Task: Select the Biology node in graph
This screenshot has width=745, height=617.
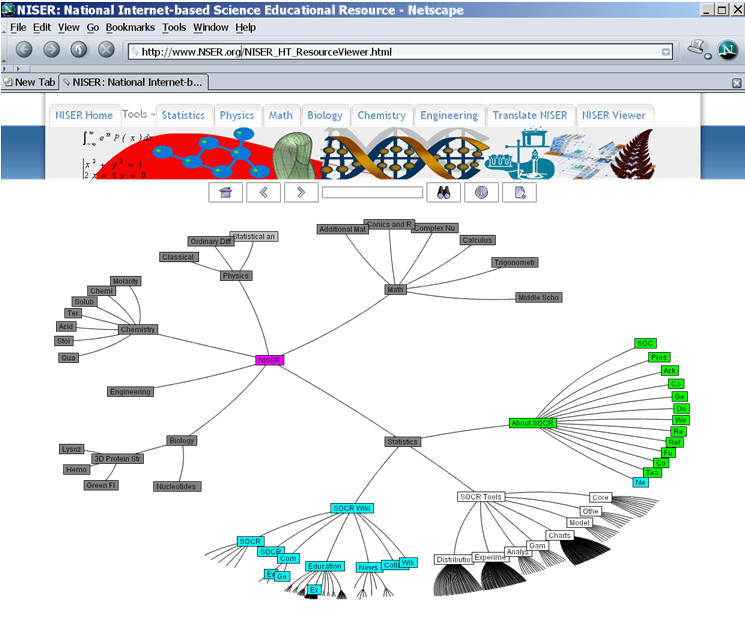Action: click(181, 440)
